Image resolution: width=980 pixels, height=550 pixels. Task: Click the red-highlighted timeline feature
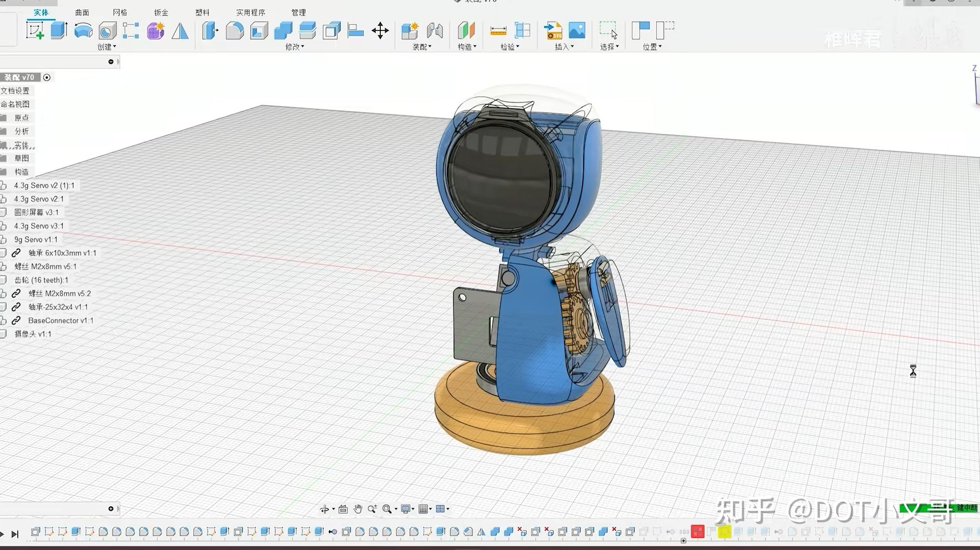(x=697, y=532)
